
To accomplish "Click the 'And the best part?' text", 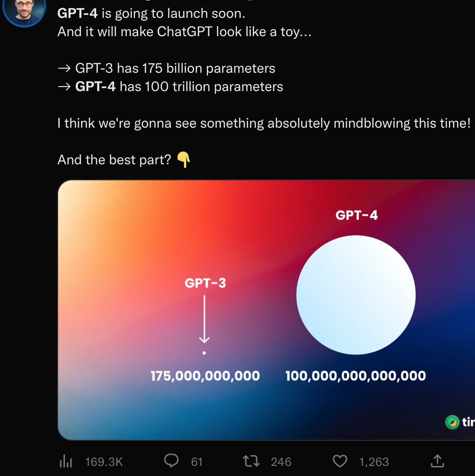I will [114, 160].
